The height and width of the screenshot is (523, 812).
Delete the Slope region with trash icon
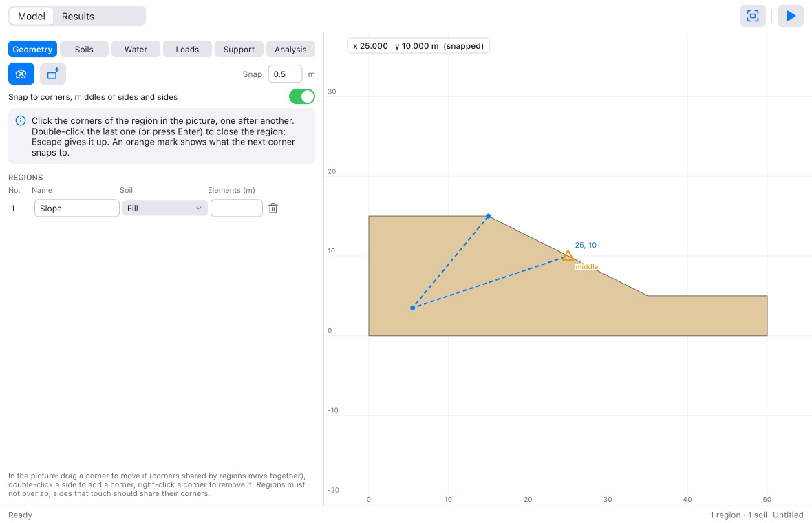pyautogui.click(x=273, y=208)
